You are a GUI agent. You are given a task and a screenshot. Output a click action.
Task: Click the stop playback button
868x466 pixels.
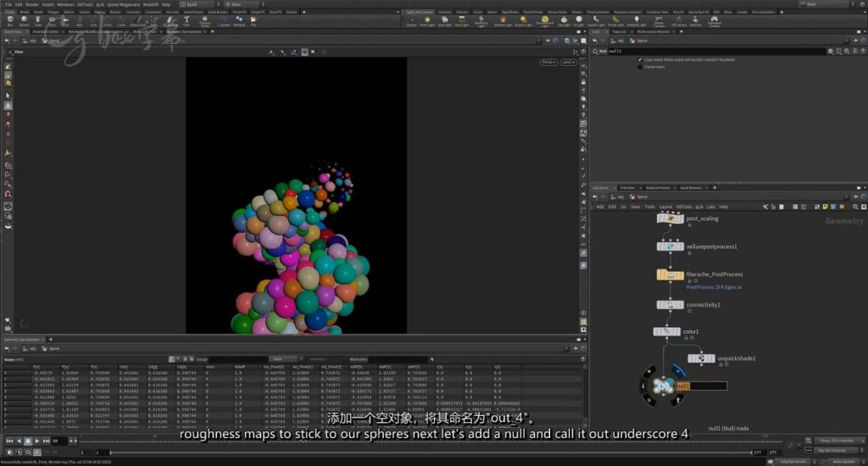28,441
